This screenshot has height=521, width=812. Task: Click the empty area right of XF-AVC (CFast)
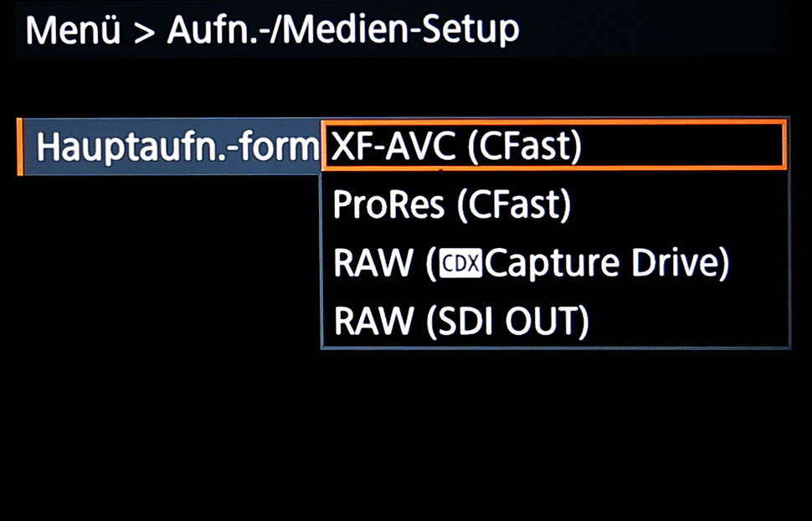[x=684, y=146]
